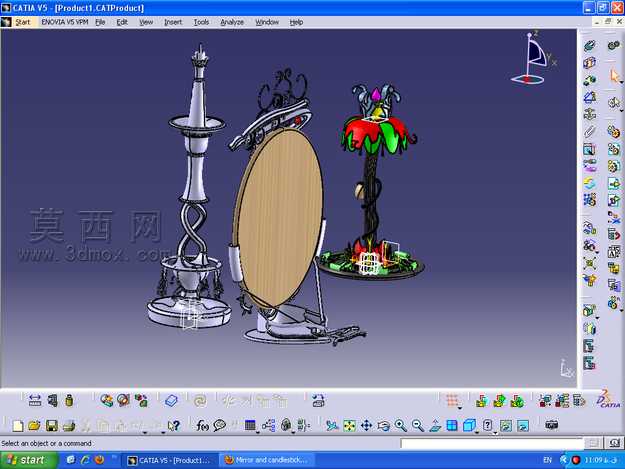The image size is (625, 469).
Task: Click the 3D compass in viewport
Action: pos(534,58)
